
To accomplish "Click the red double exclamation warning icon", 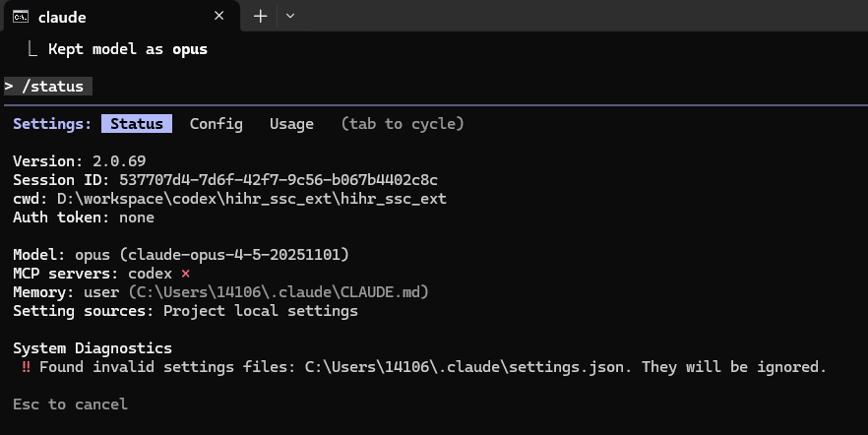I will point(26,366).
